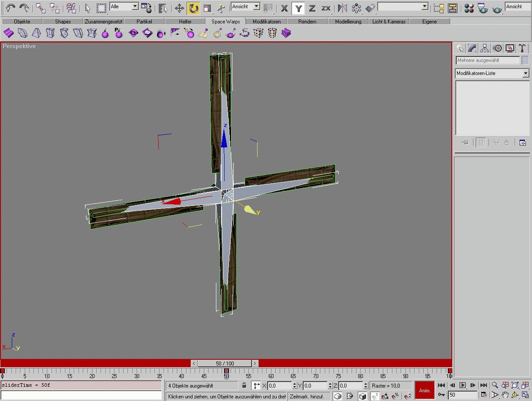Click the Undo arrow icon

coord(10,8)
